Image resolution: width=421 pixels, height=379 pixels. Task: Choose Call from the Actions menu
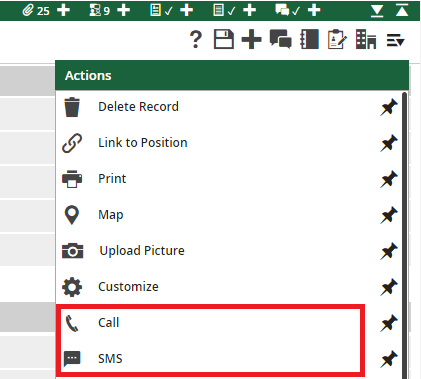[x=109, y=323]
